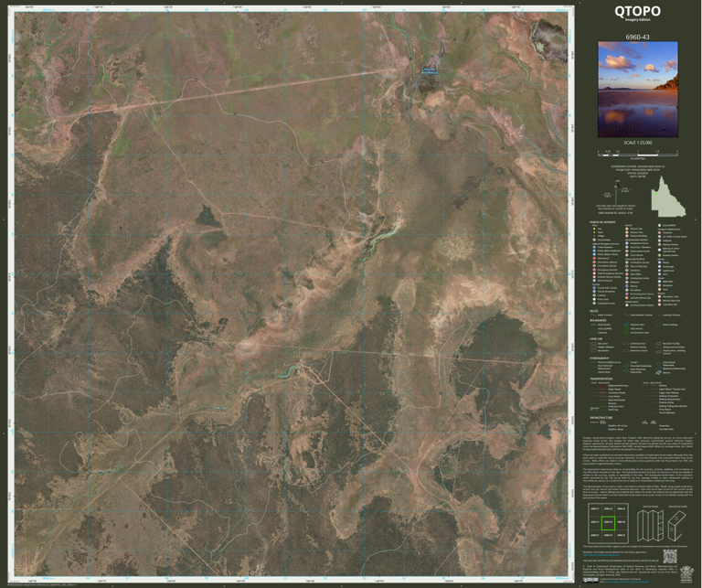
Task: Open the sunset lake cover photo
Action: [x=637, y=90]
